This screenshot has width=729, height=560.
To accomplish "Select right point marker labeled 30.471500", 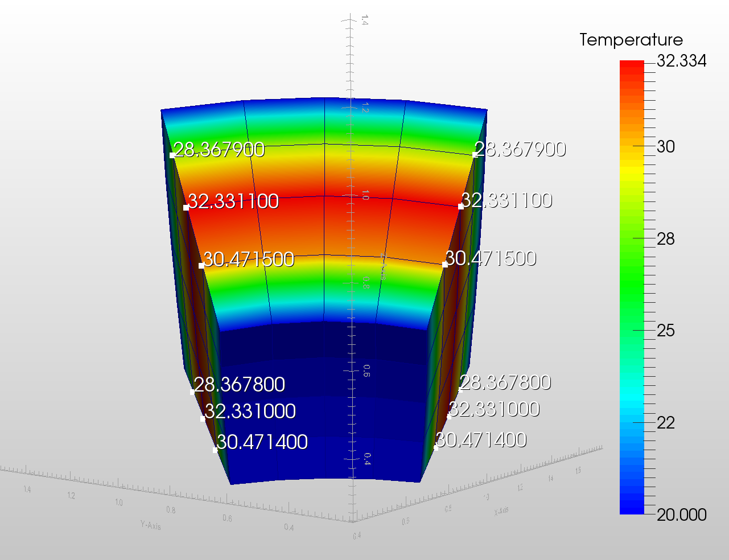I will [445, 265].
